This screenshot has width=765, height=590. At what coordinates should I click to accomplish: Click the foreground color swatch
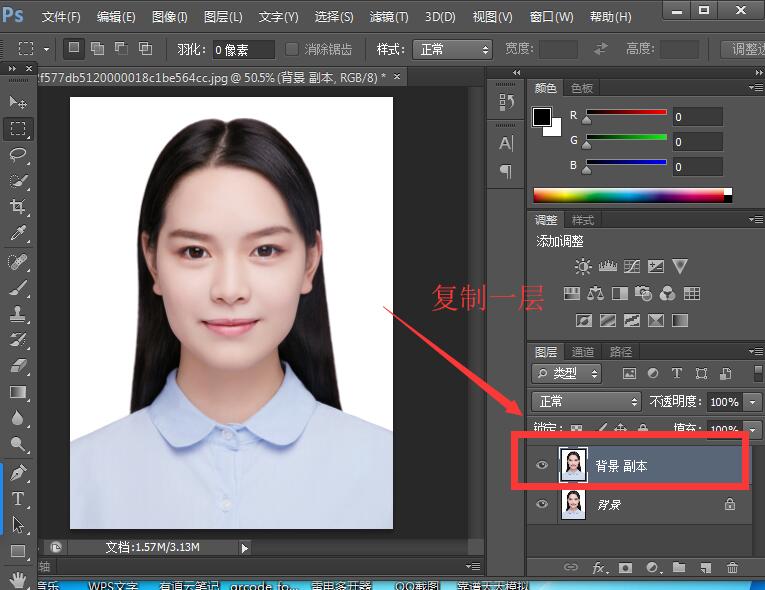[542, 117]
